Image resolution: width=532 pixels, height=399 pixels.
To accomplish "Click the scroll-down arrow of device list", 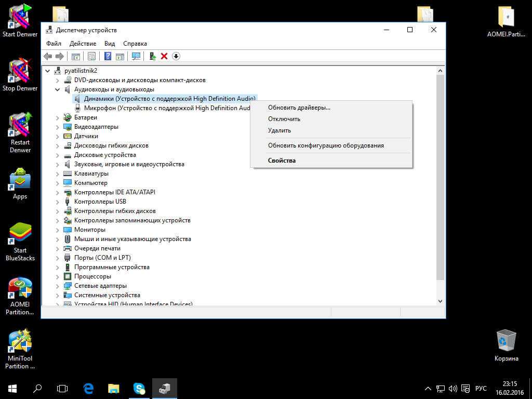I will (x=440, y=301).
